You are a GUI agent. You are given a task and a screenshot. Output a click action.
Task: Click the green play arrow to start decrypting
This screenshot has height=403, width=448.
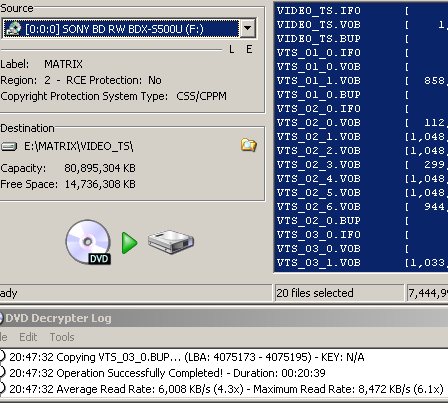pos(129,243)
